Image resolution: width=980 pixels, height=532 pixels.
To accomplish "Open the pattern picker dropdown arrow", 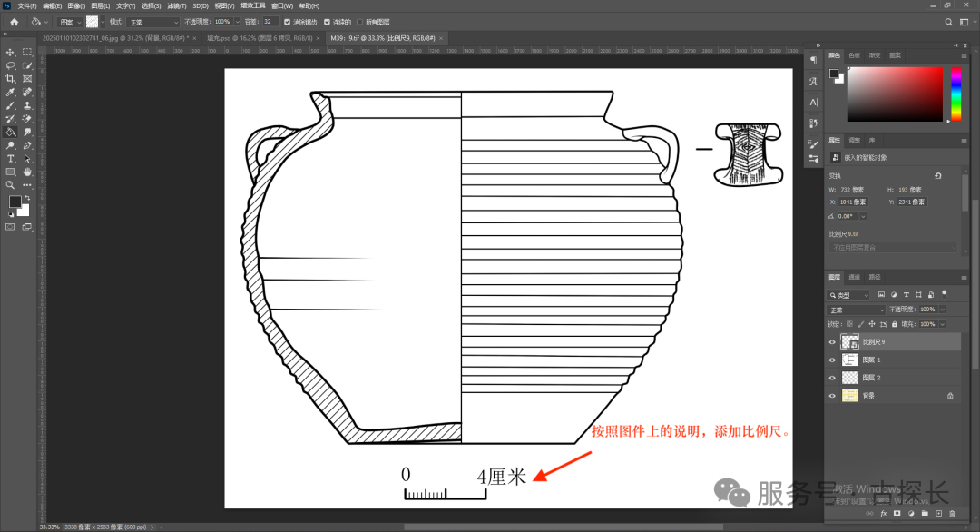I will pyautogui.click(x=103, y=23).
